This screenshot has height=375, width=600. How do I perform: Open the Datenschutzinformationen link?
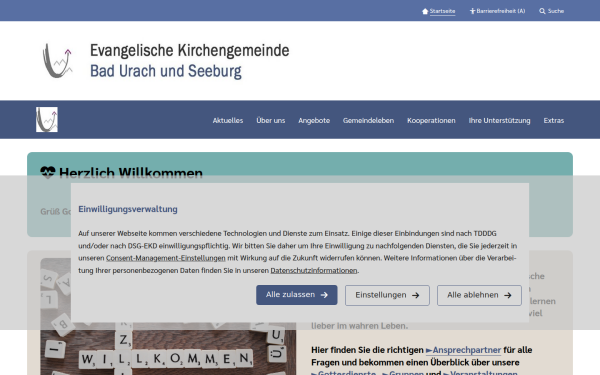314,271
